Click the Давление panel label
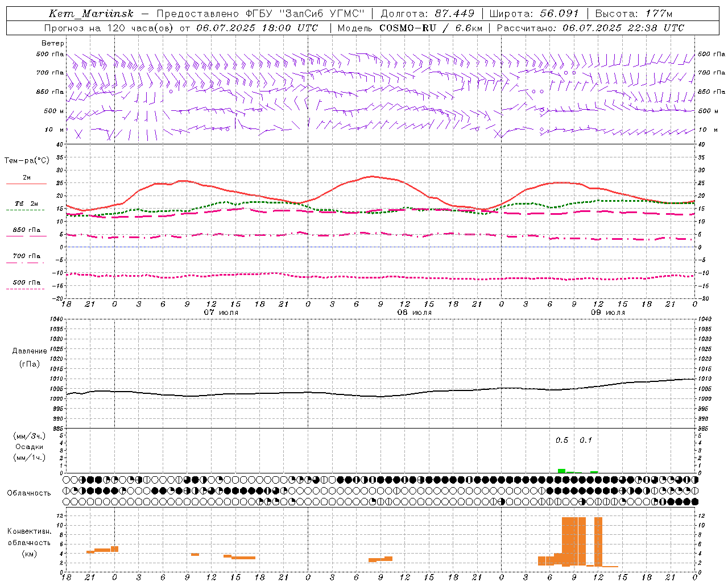This screenshot has width=728, height=582. click(x=30, y=351)
